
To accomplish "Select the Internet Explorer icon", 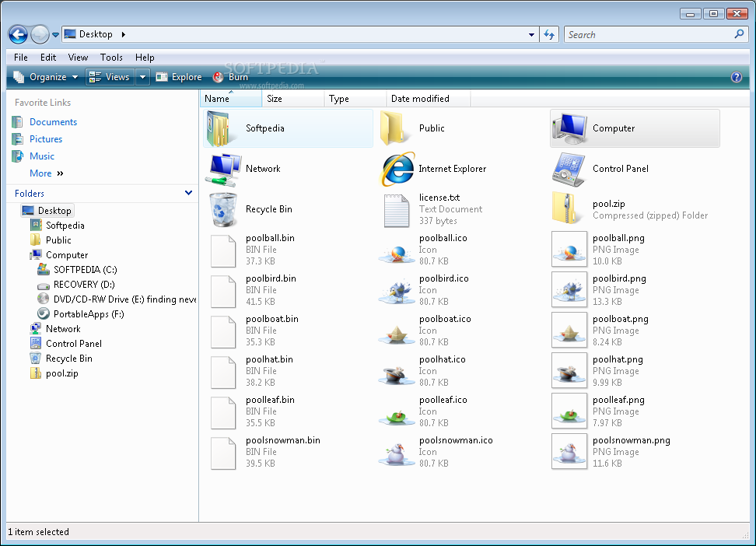I will point(397,169).
